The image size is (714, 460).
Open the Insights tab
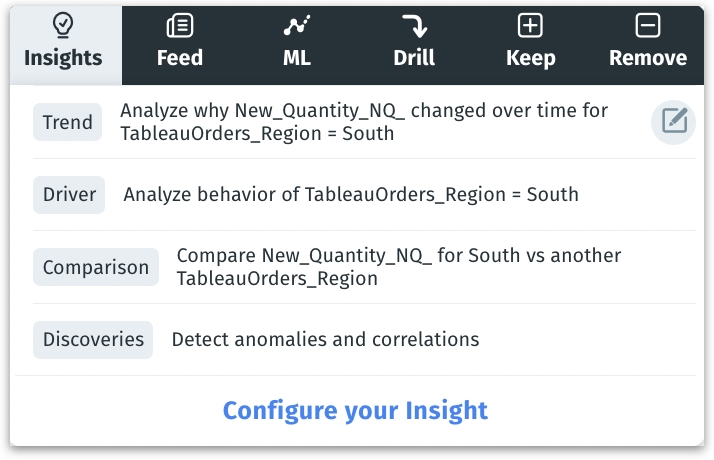click(63, 57)
